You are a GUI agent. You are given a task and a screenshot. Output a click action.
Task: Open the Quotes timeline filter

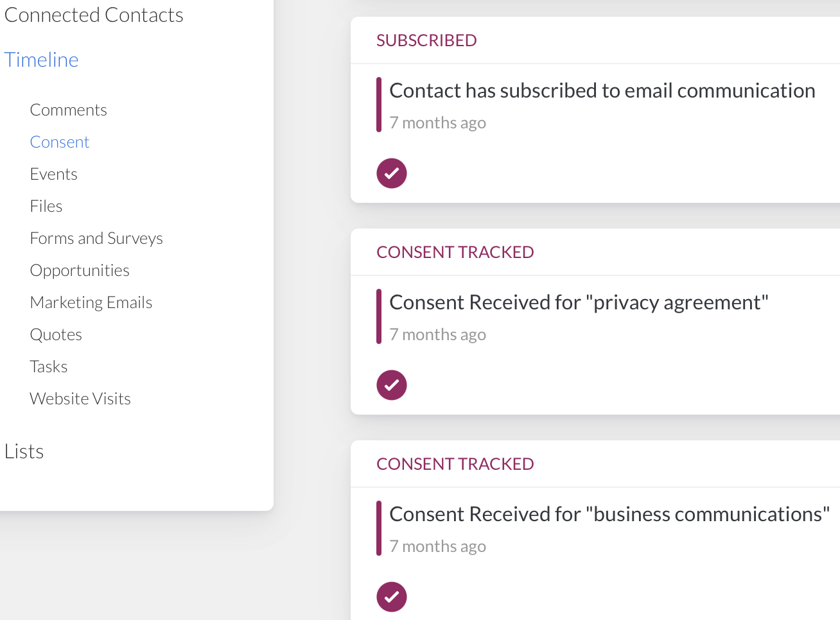56,334
